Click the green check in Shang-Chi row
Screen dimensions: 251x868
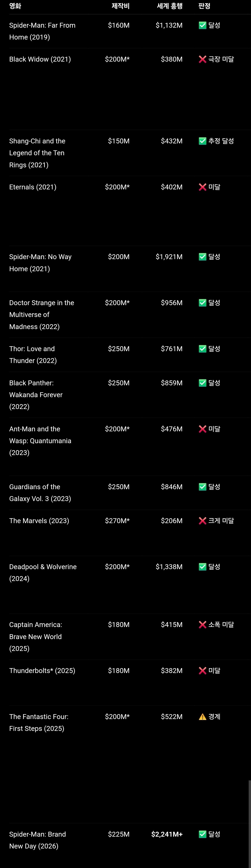pos(202,141)
